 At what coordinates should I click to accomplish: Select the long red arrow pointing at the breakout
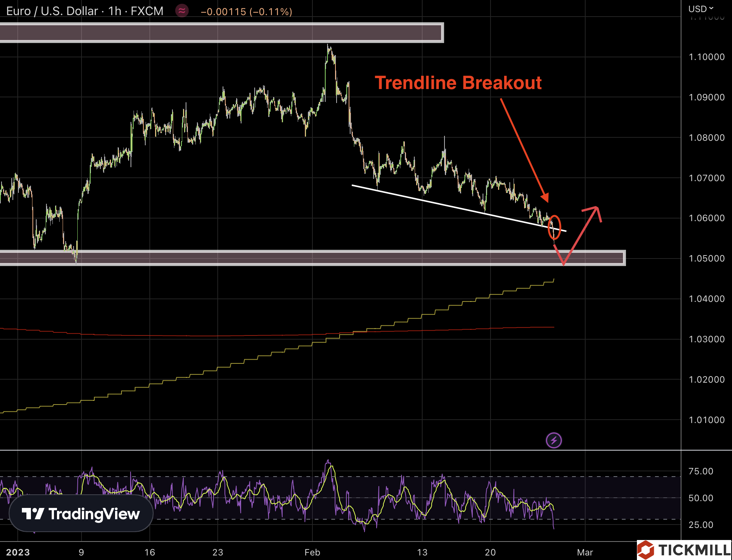(x=523, y=147)
